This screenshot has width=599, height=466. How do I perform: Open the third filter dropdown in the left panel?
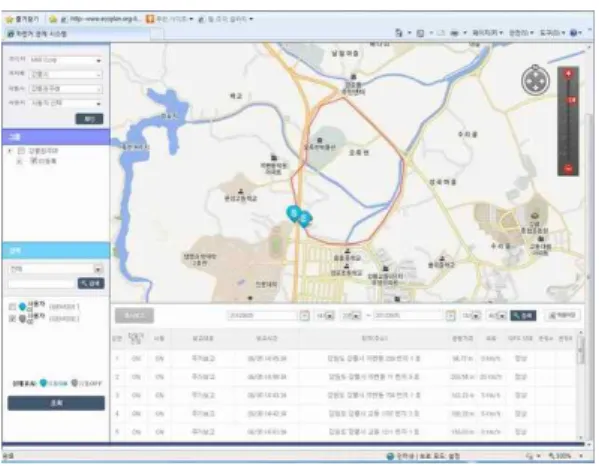click(66, 89)
